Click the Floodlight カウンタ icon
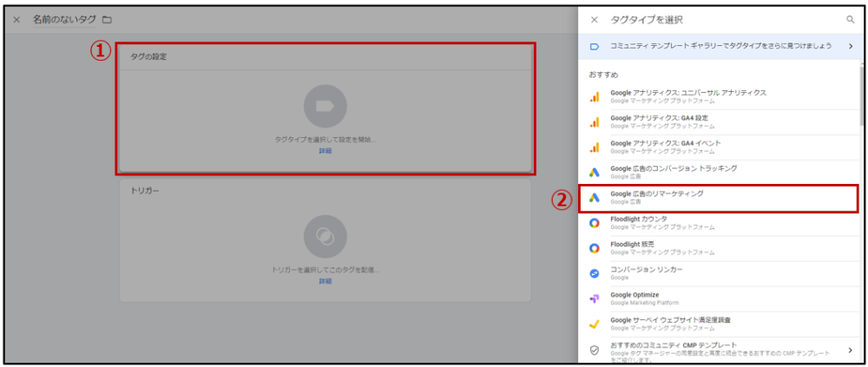Viewport: 868px width, 367px height. coord(594,223)
